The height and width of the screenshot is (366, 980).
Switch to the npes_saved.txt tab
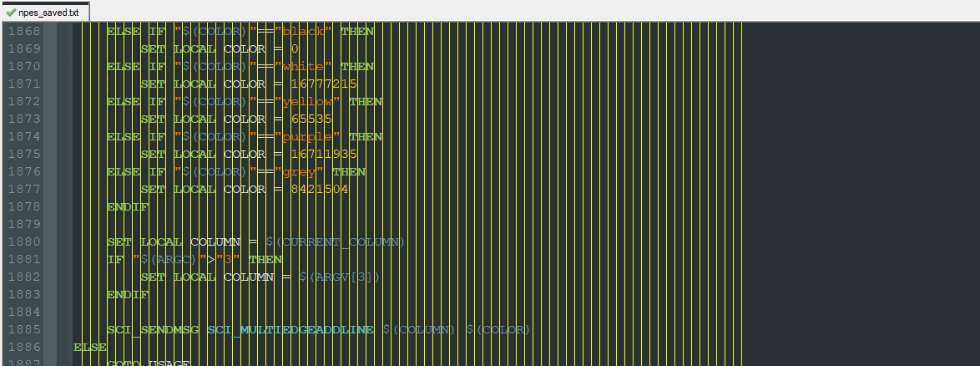pos(44,11)
